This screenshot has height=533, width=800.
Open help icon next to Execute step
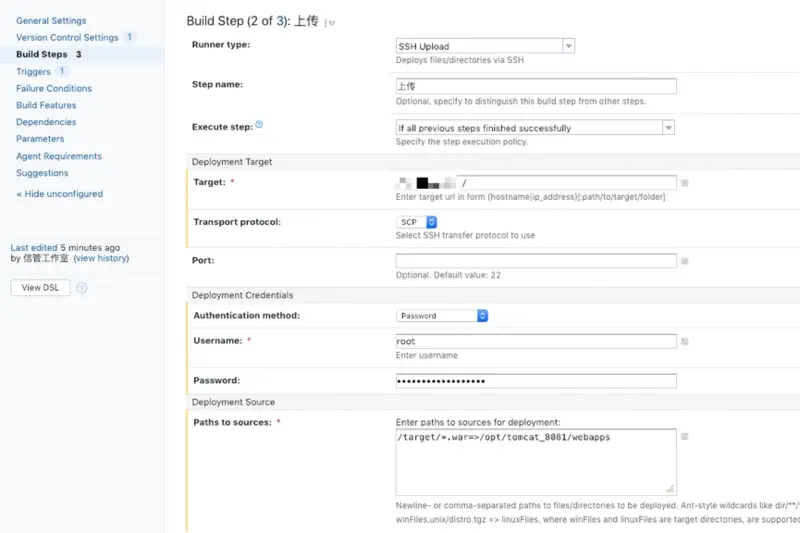click(x=259, y=124)
